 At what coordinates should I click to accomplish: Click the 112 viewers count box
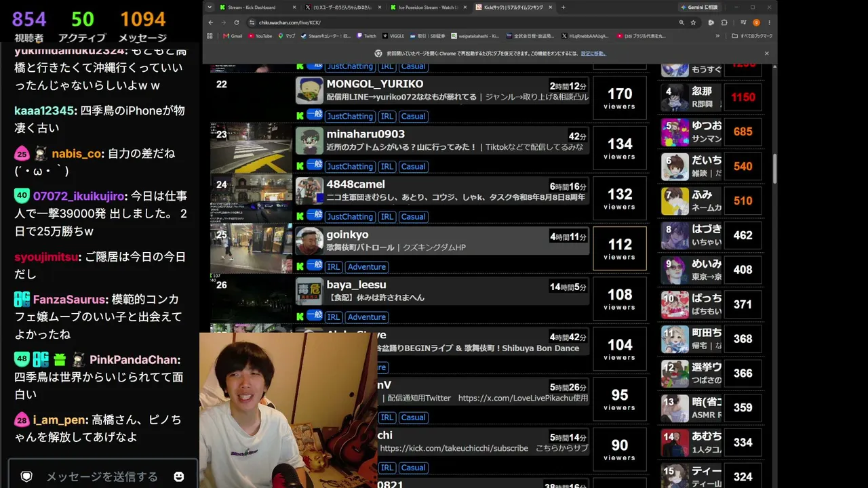(x=620, y=249)
